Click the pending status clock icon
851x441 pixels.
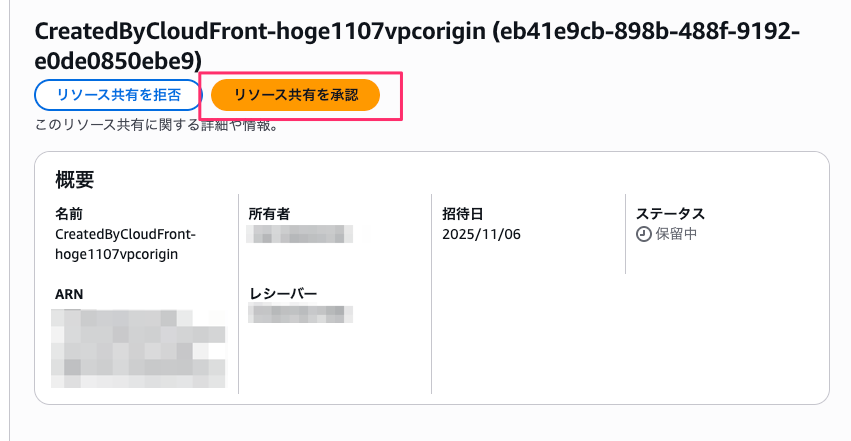tap(643, 234)
